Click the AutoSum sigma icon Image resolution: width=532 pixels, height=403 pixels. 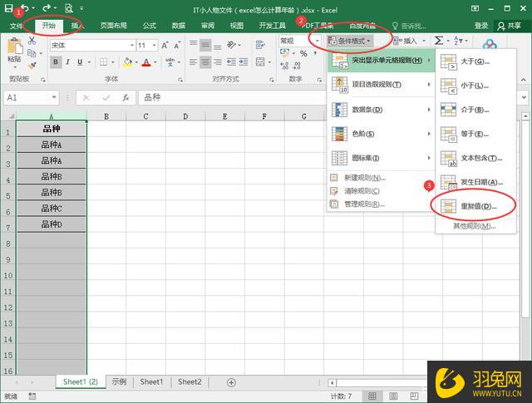(x=439, y=41)
